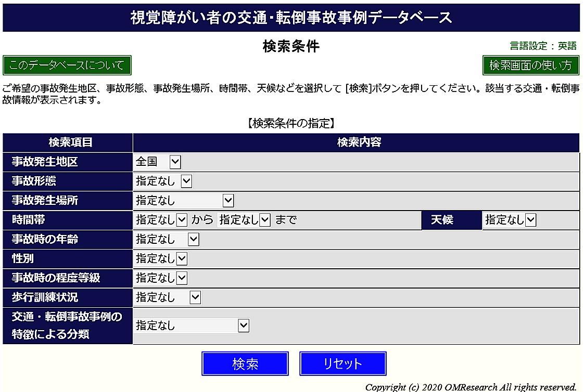Viewport: 585px width, 392px height.
Task: Expand the 天候 weather dropdown
Action: pyautogui.click(x=510, y=220)
